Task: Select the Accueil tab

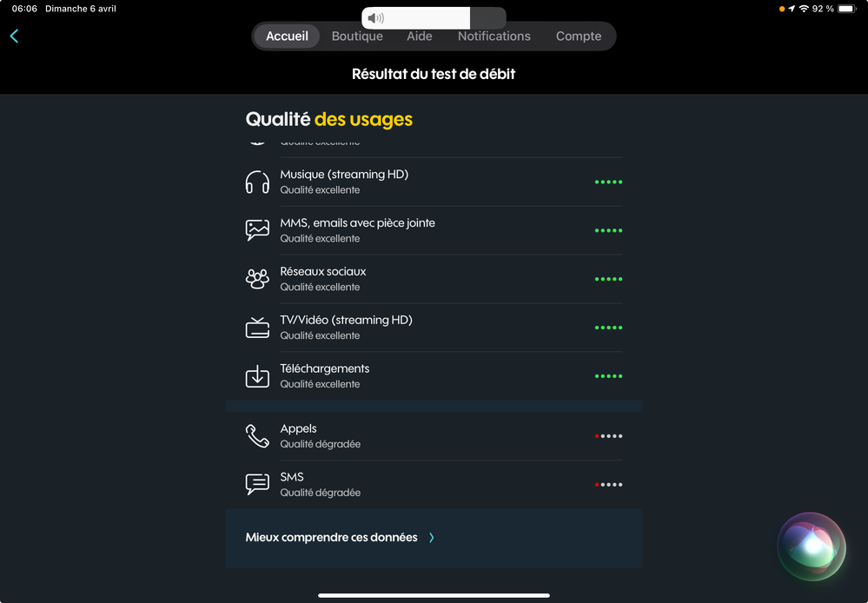Action: pyautogui.click(x=287, y=36)
